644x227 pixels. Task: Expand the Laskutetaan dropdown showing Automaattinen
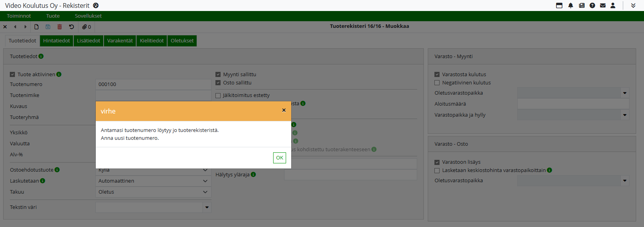click(x=153, y=181)
